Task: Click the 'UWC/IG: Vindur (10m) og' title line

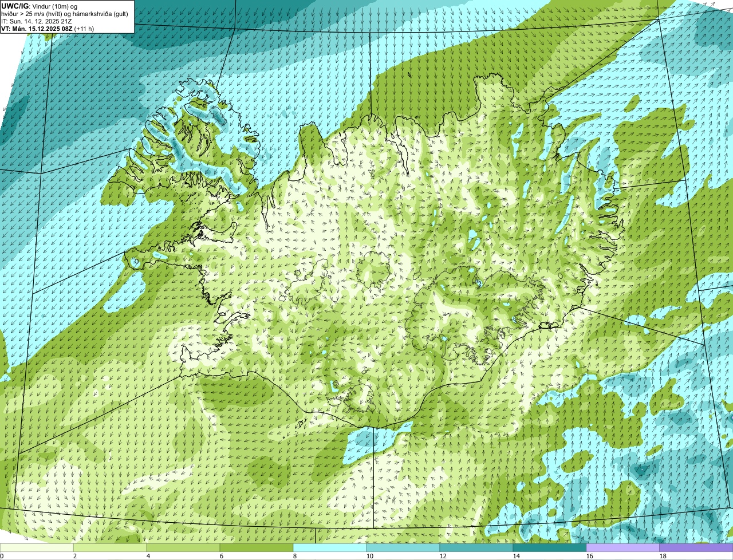Action: (x=40, y=6)
